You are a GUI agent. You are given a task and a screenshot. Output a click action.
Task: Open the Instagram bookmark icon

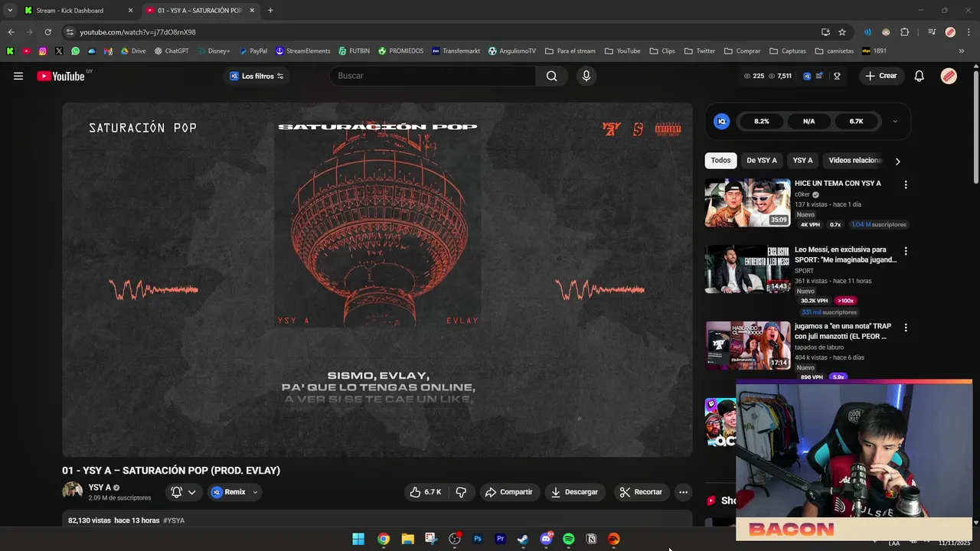point(42,51)
